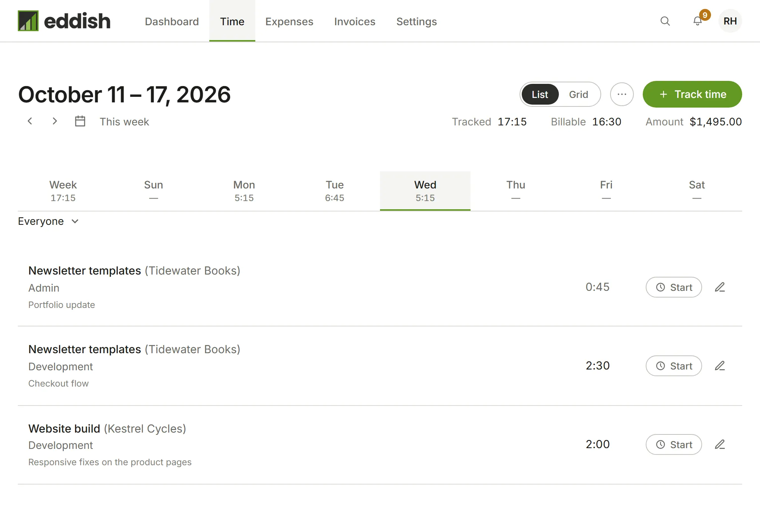Click the eddish logo

[x=64, y=21]
